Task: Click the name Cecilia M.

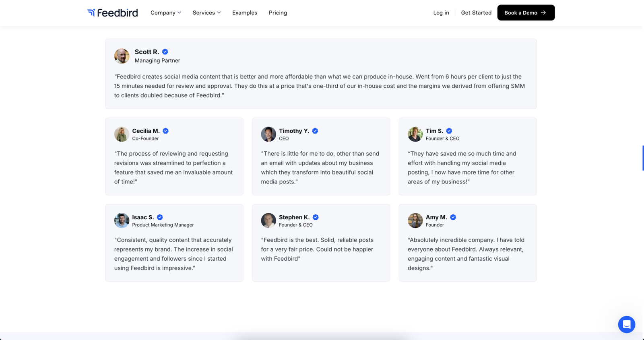Action: (x=146, y=131)
